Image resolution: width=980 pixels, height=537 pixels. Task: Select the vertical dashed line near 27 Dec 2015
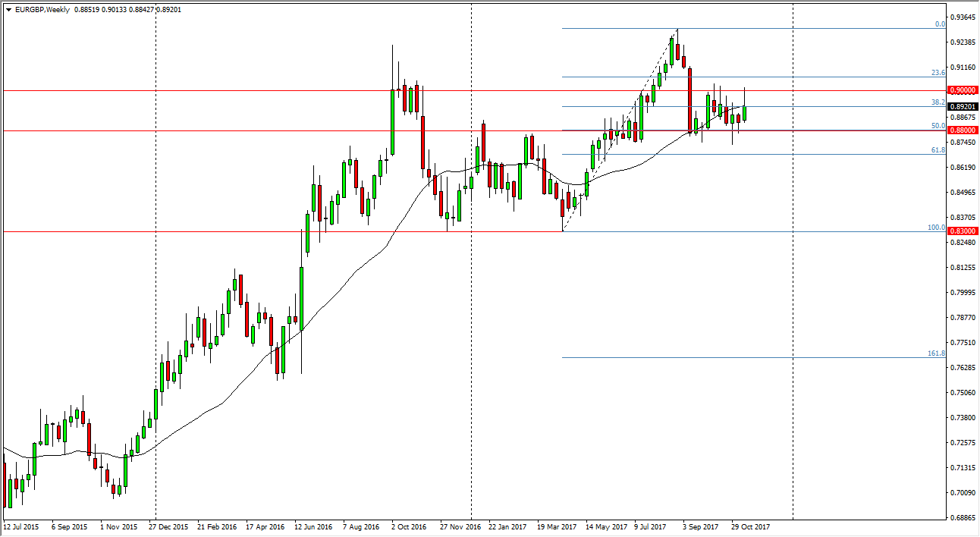point(155,303)
